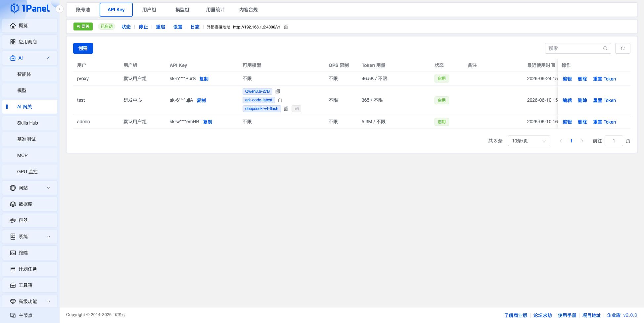Open the 概览 overview page
The height and width of the screenshot is (323, 644).
(x=30, y=26)
